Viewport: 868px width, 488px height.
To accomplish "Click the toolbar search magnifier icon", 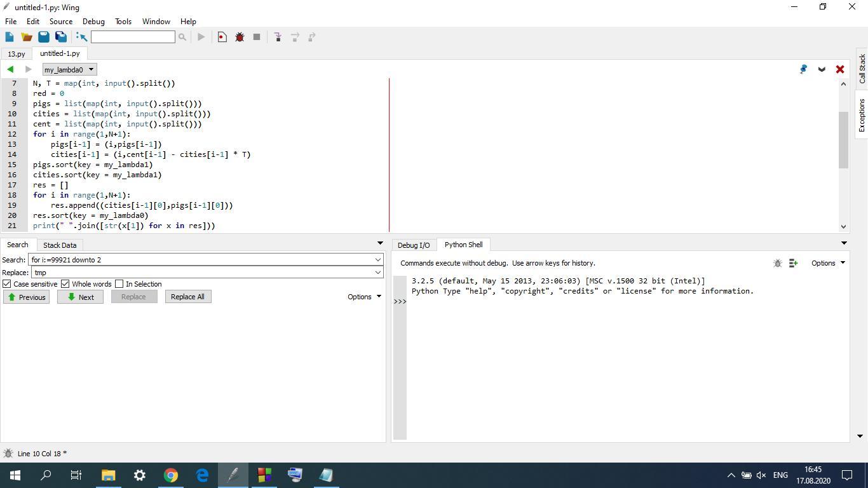I will coord(182,37).
